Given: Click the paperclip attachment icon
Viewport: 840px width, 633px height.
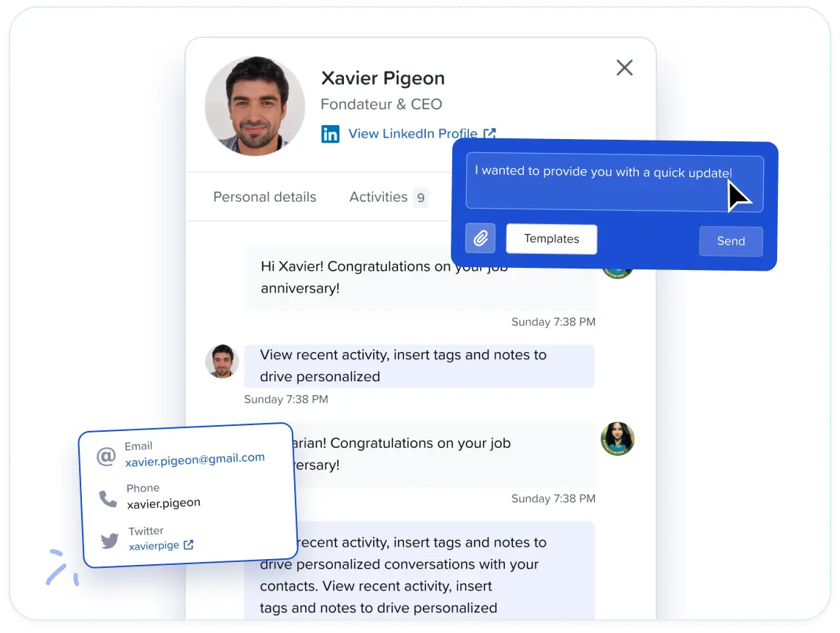Looking at the screenshot, I should tap(480, 238).
